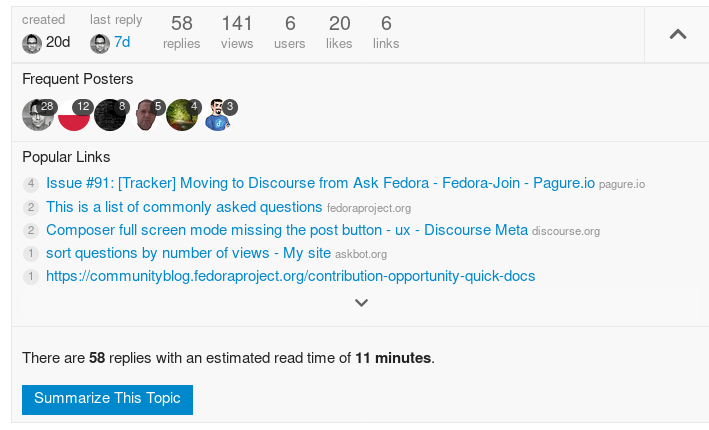Select the cartoon avatar with 3 posts
Image resolution: width=709 pixels, height=430 pixels.
(219, 116)
